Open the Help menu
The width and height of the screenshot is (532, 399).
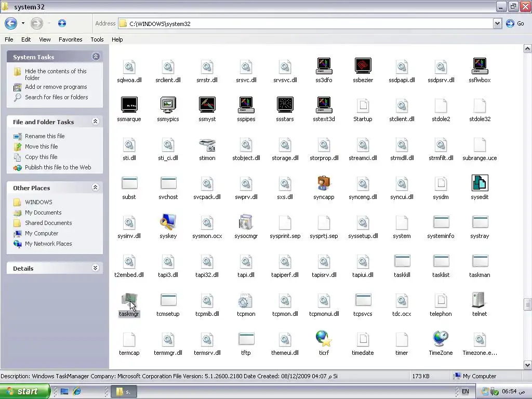[117, 39]
